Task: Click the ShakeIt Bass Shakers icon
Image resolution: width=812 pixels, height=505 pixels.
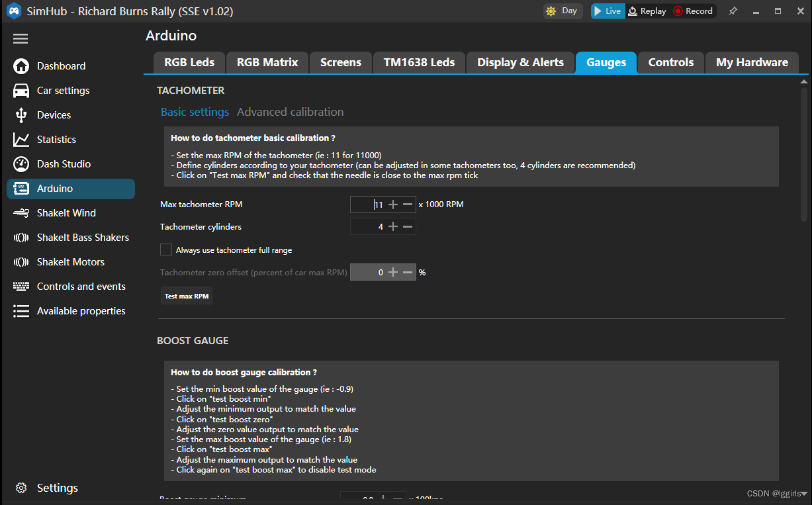Action: point(21,238)
